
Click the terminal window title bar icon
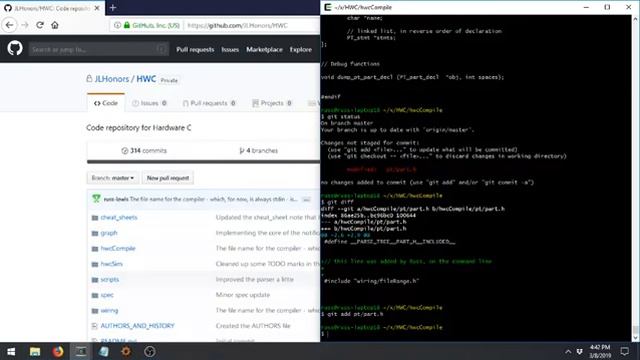[327, 7]
